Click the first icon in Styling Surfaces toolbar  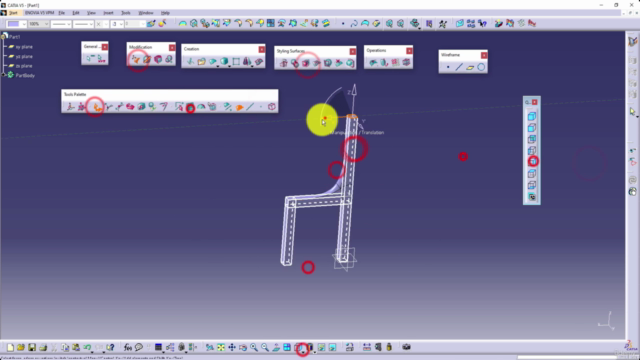click(x=283, y=63)
